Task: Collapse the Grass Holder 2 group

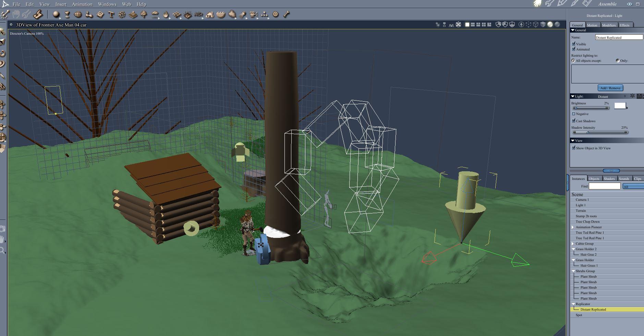Action: coord(573,249)
